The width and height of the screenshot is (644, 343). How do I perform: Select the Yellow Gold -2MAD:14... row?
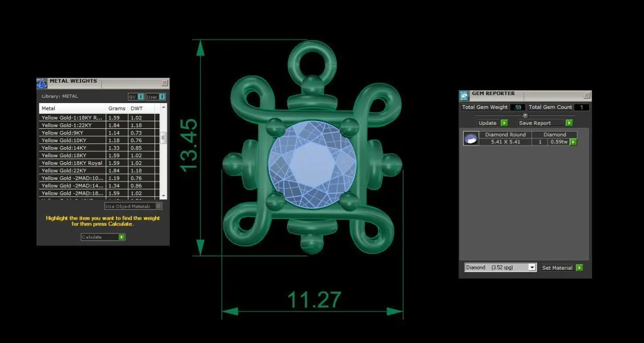click(x=100, y=185)
